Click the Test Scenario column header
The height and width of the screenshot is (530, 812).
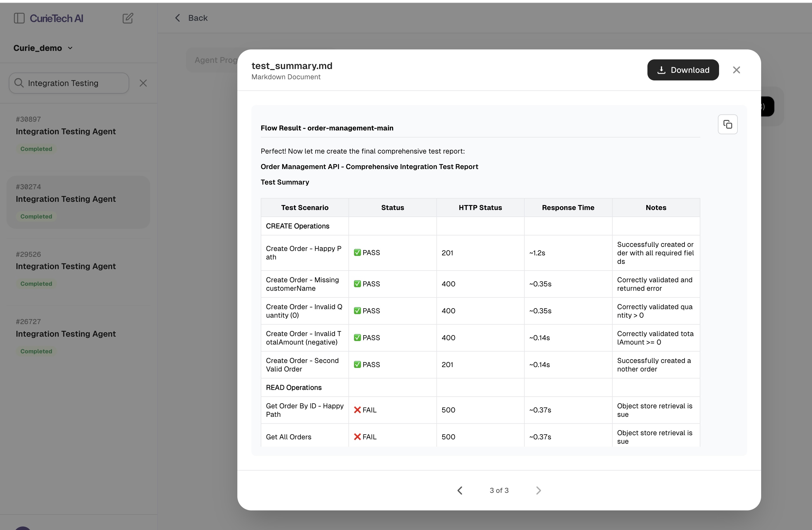click(x=304, y=208)
